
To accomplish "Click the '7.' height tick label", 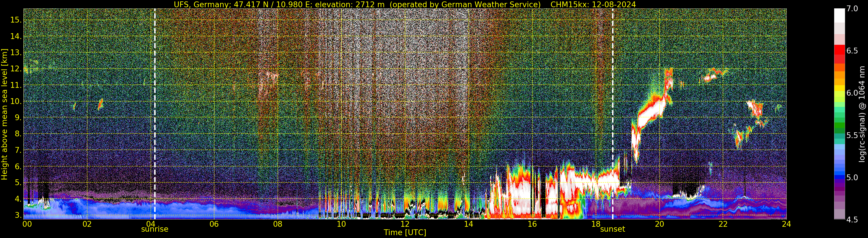I will (18, 150).
